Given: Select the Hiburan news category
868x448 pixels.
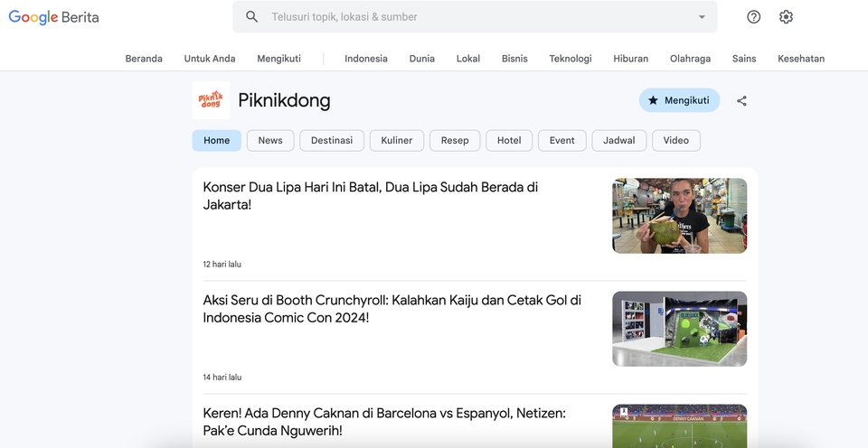Looking at the screenshot, I should pos(630,59).
